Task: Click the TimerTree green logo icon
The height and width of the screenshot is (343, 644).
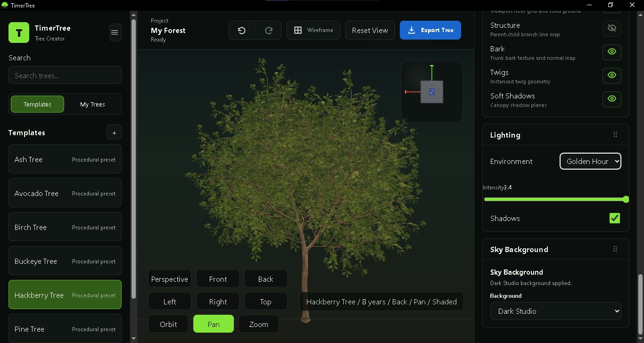Action: pyautogui.click(x=19, y=33)
